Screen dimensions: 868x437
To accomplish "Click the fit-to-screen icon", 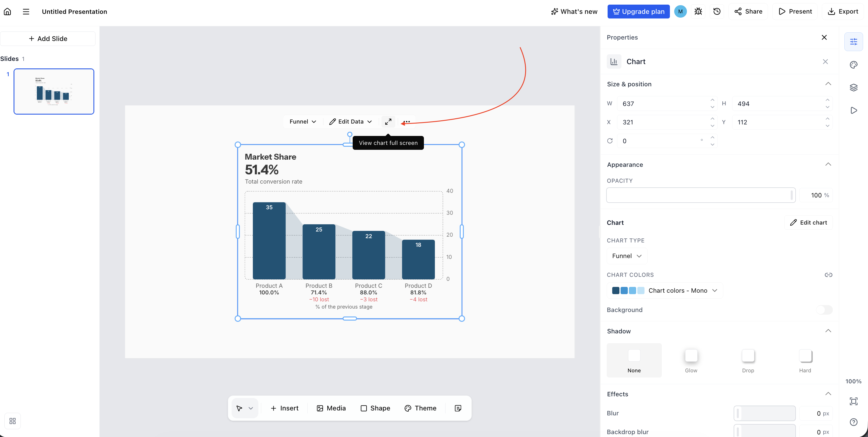I will click(x=854, y=401).
